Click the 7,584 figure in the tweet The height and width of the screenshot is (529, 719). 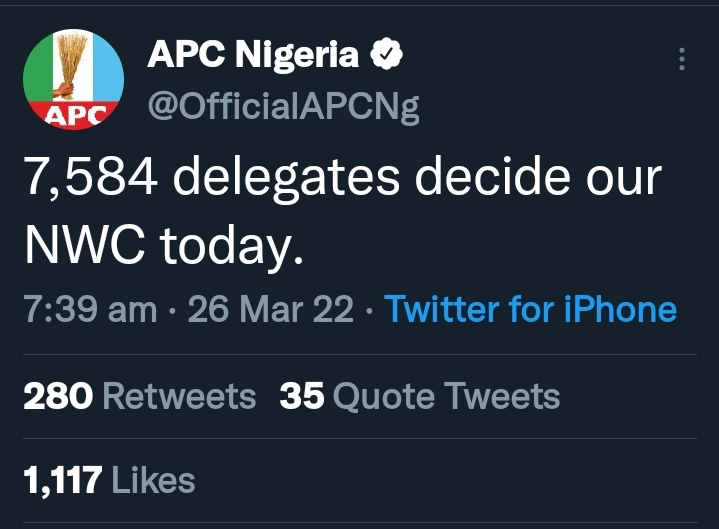(x=90, y=178)
